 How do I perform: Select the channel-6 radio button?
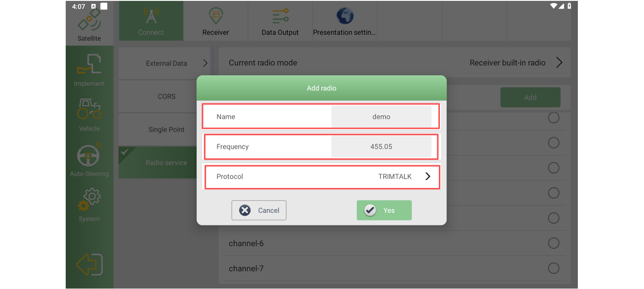pos(554,243)
